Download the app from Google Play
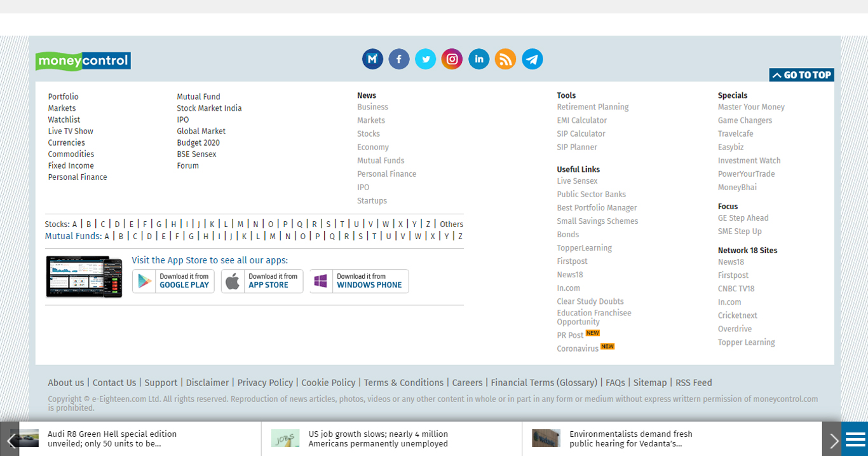The image size is (868, 456). coord(173,281)
